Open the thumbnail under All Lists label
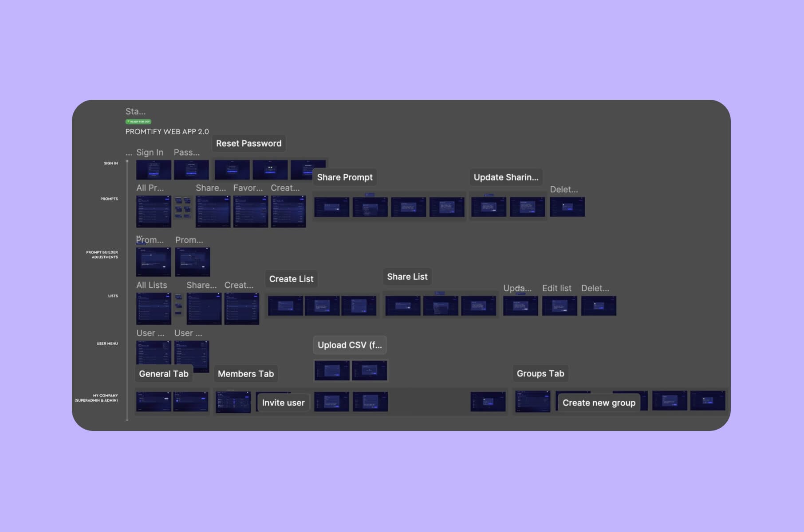Viewport: 804px width, 532px height. [154, 309]
